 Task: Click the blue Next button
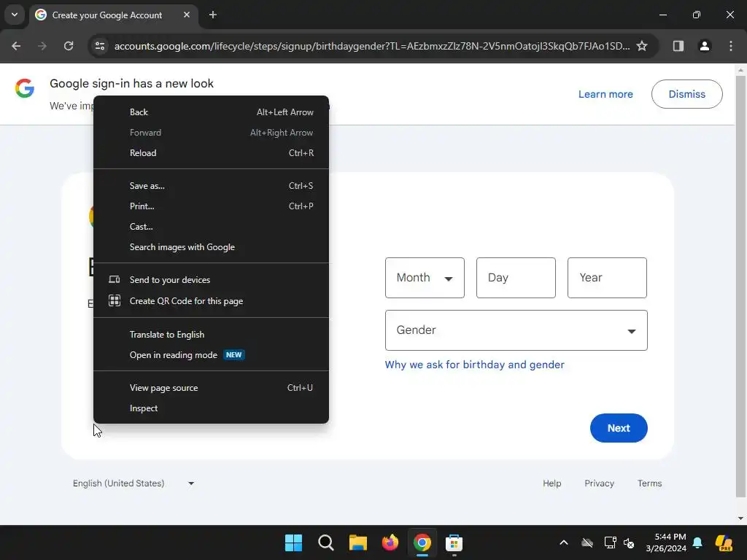coord(619,428)
